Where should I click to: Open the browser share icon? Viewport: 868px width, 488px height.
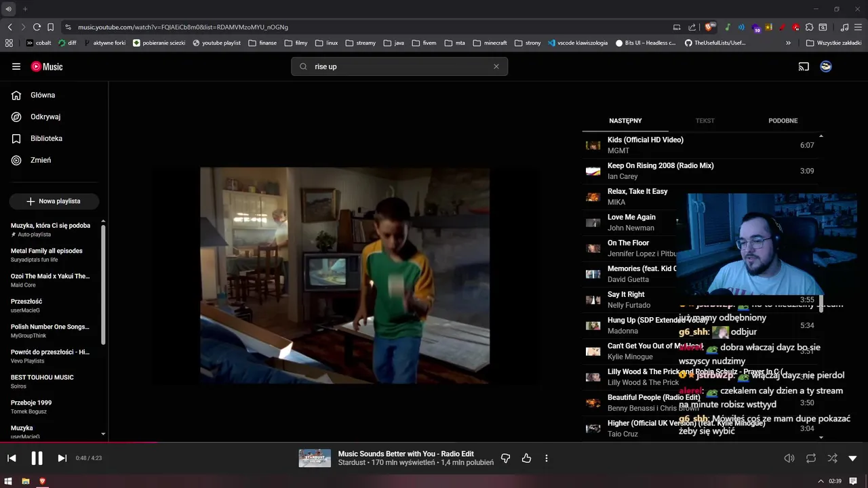(x=692, y=27)
